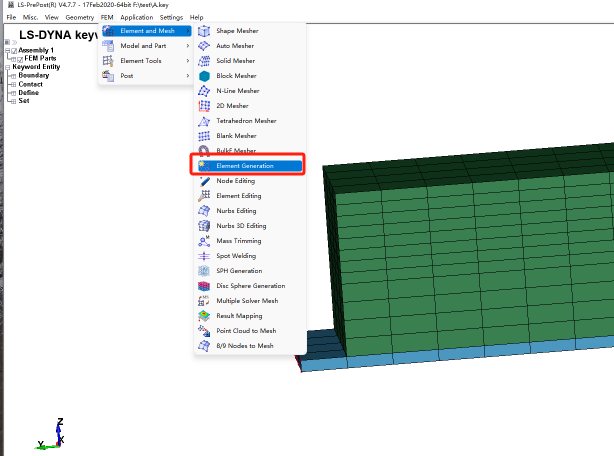
Task: Collapse the Assembly 1 tree node
Action: coord(7,51)
